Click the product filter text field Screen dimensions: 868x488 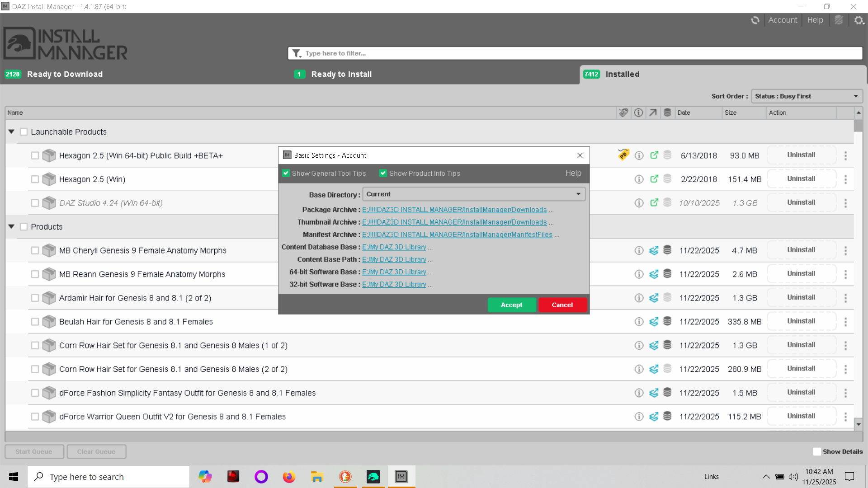coord(574,53)
